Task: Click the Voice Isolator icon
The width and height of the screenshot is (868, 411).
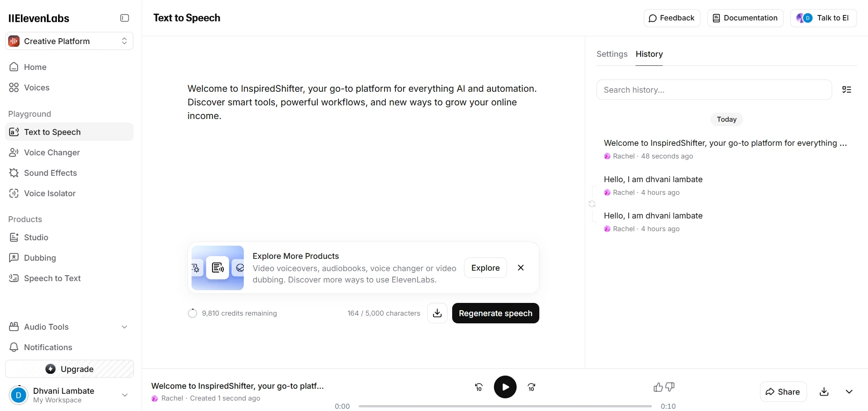Action: point(14,193)
